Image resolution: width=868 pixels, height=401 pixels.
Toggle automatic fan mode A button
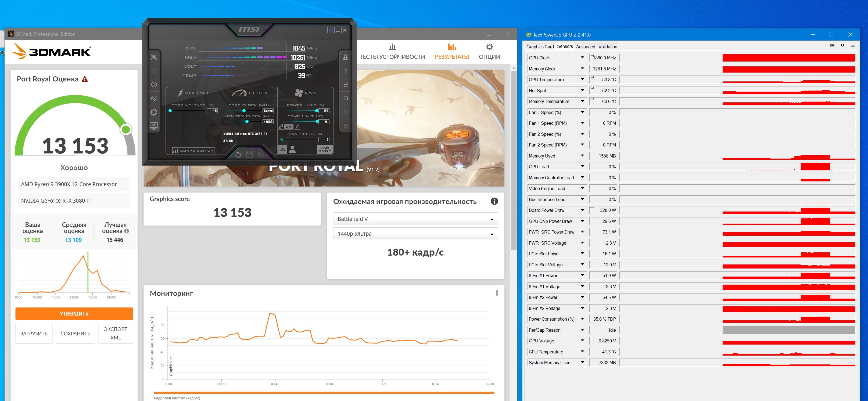[282, 149]
